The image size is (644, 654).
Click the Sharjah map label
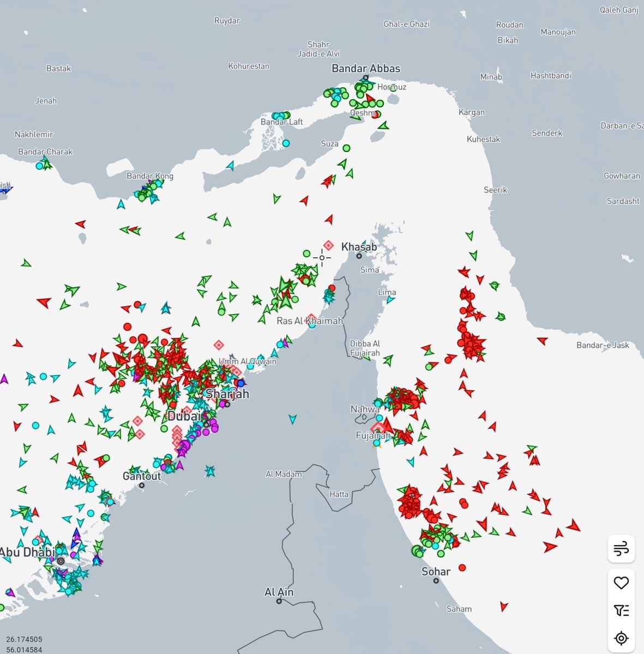227,393
